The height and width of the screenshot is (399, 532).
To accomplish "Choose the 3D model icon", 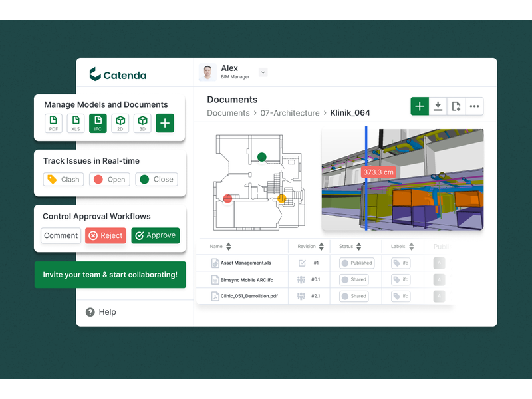I will coord(142,123).
